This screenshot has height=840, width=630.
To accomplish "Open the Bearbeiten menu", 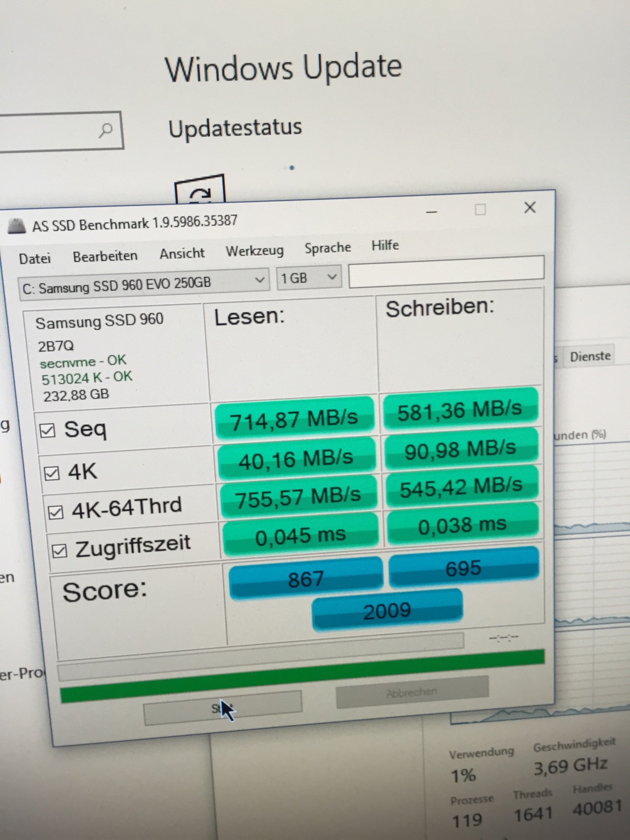I will (x=105, y=256).
